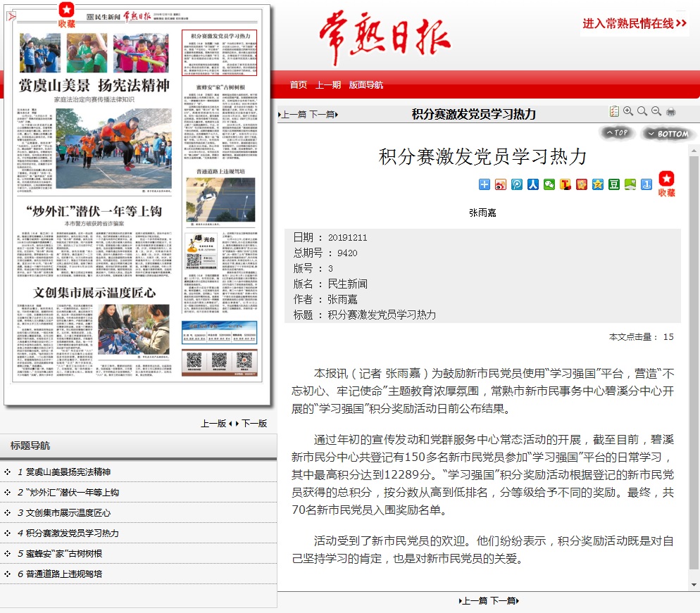This screenshot has height=613, width=700.
Task: Click the date value 20191211
Action: pos(347,238)
